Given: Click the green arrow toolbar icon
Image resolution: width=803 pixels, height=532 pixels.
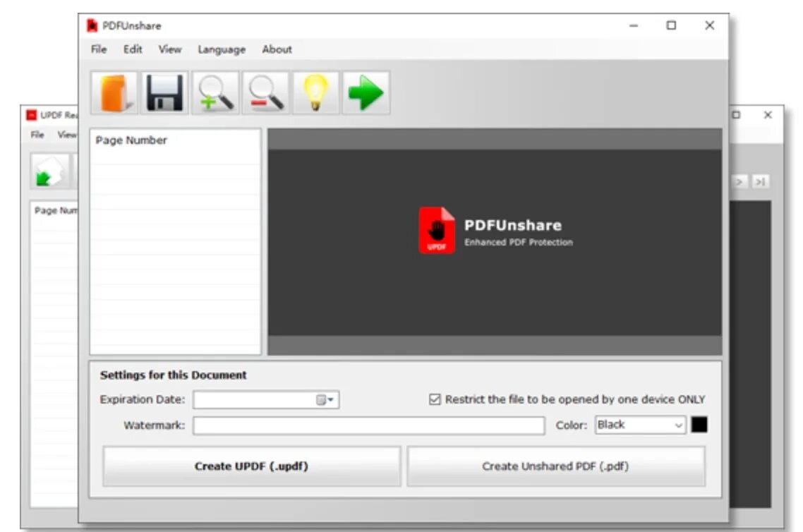Looking at the screenshot, I should click(x=366, y=92).
